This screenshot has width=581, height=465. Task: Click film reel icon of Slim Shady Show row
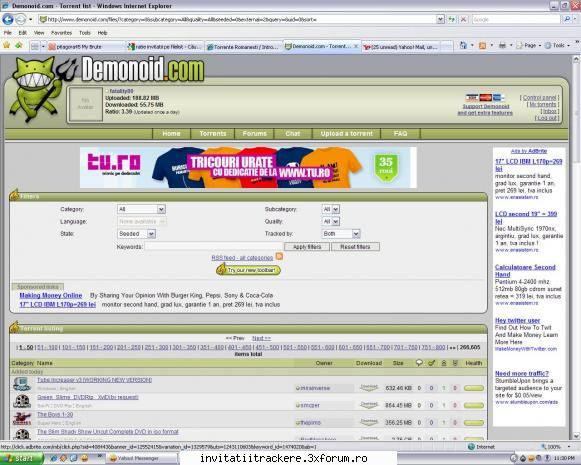tap(21, 434)
